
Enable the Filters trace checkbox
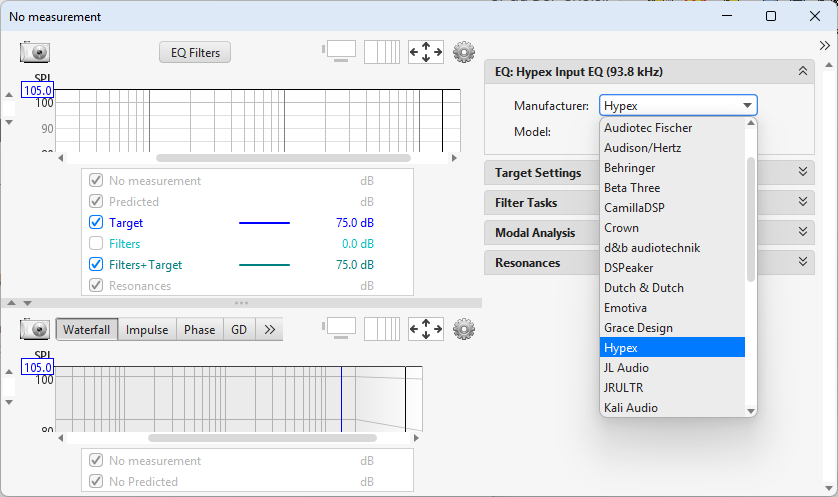click(x=96, y=244)
